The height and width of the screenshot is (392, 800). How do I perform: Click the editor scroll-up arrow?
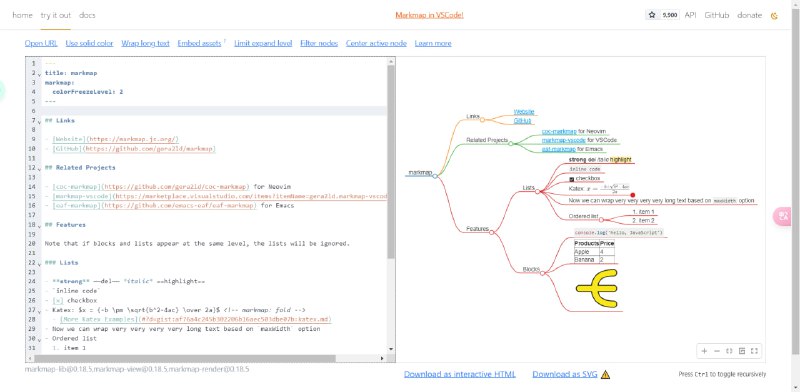click(391, 62)
